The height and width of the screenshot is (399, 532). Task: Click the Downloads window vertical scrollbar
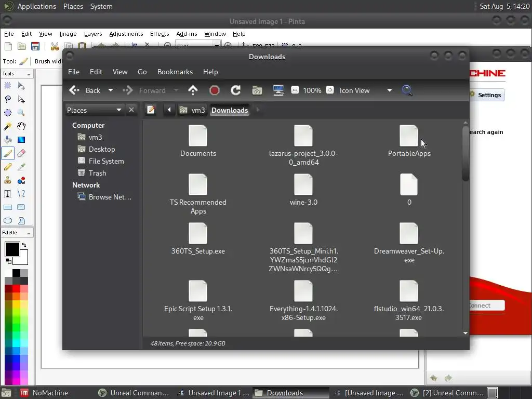pos(465,154)
